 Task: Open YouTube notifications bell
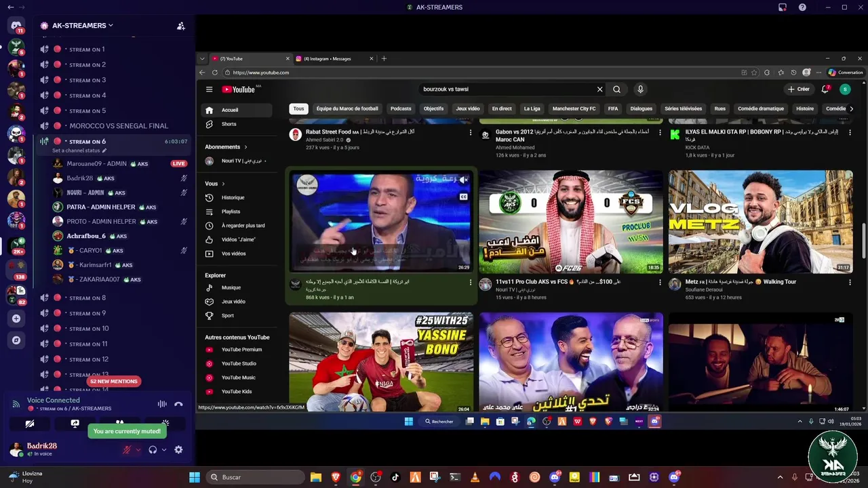825,89
